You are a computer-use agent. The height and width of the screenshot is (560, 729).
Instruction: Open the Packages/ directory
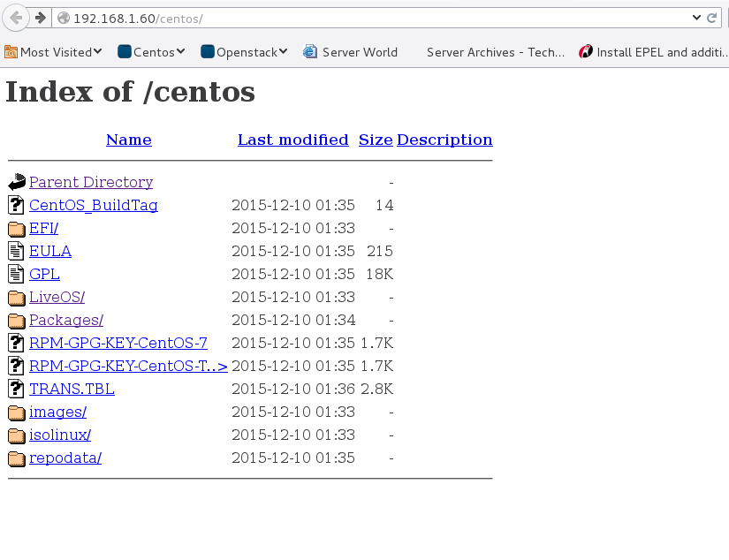click(66, 320)
